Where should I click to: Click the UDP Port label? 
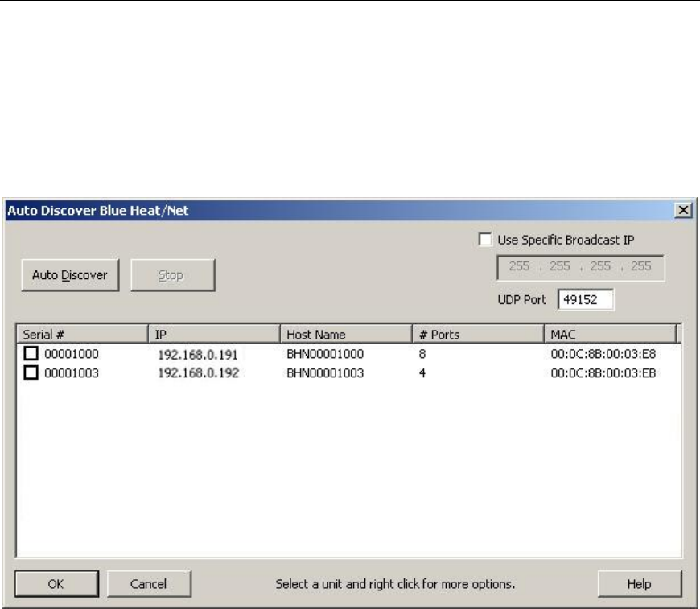[x=521, y=299]
